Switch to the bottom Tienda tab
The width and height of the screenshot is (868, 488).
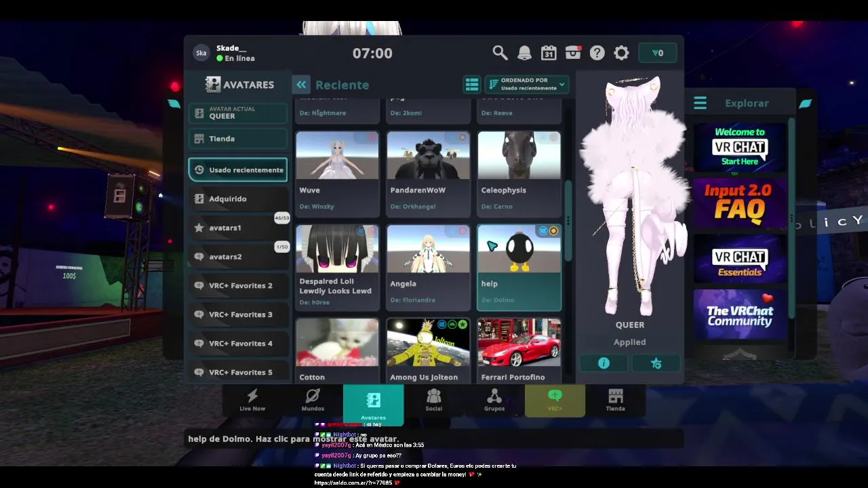(615, 400)
